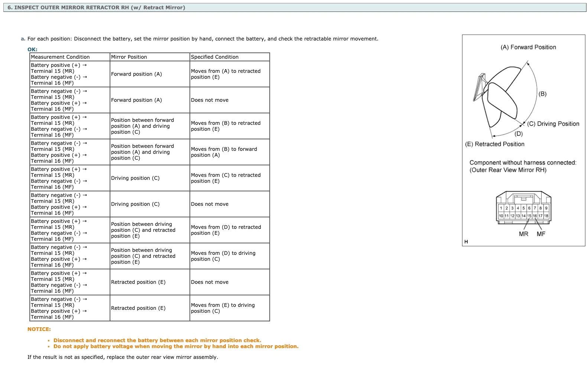Click pin 15 on the connector diagram
Image resolution: width=588 pixels, height=370 pixels.
(x=529, y=216)
